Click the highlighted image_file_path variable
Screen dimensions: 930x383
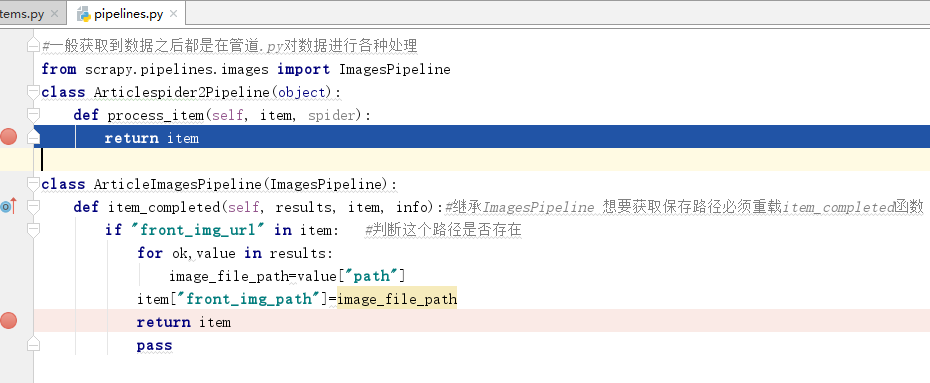click(x=397, y=299)
